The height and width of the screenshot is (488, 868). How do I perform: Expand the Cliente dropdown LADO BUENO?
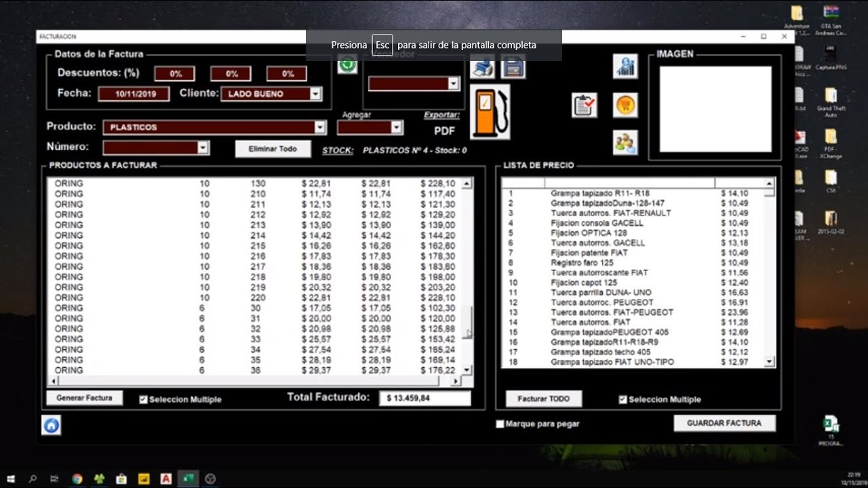click(315, 94)
